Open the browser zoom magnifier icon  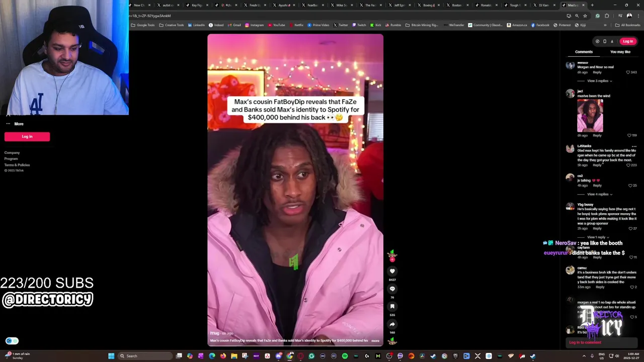tap(577, 16)
